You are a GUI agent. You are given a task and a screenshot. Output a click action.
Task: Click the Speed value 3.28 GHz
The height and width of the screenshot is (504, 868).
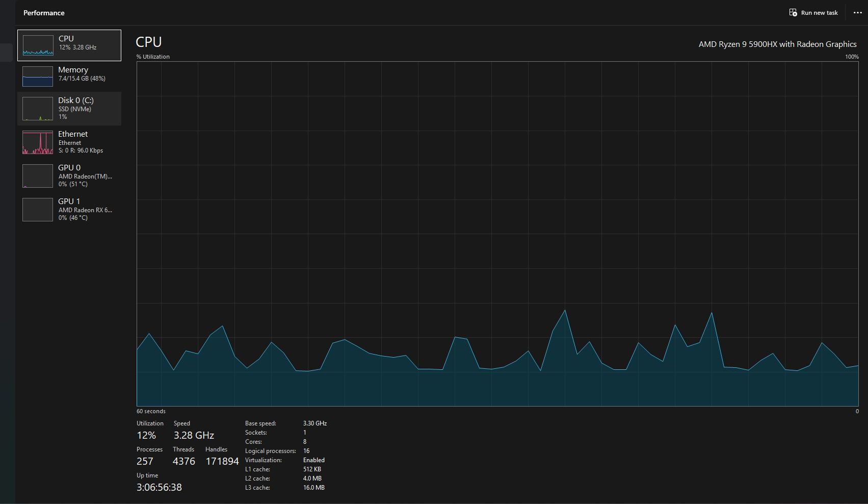(x=194, y=435)
